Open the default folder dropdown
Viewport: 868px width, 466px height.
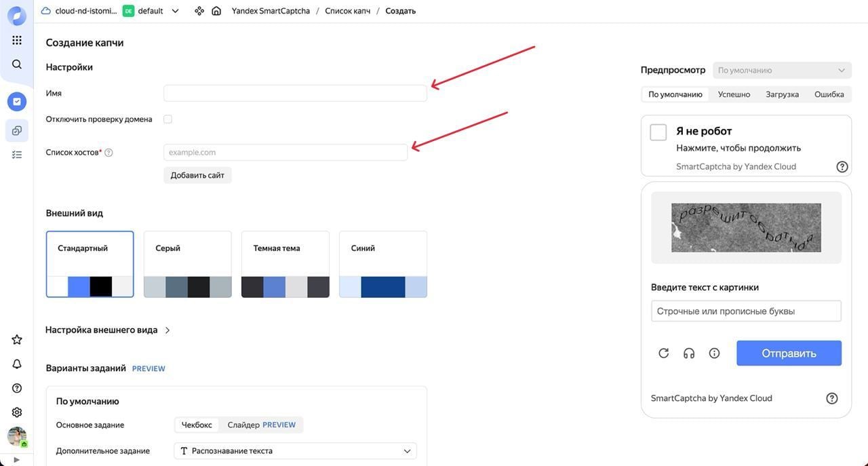click(176, 11)
